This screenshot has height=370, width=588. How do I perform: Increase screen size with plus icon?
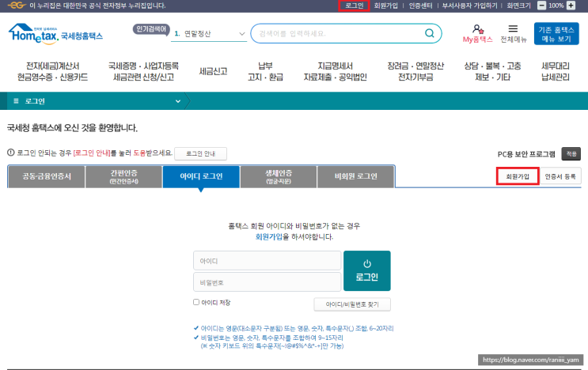[571, 6]
